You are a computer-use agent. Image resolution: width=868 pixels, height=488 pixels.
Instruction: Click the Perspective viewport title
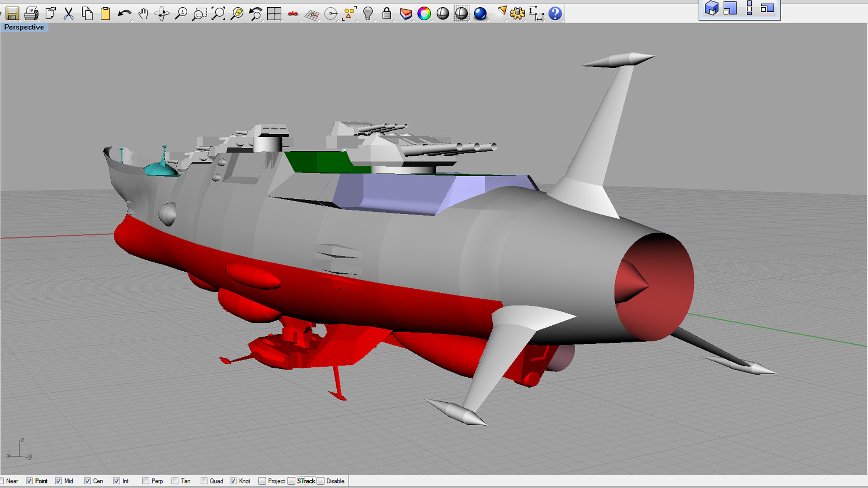[x=24, y=27]
